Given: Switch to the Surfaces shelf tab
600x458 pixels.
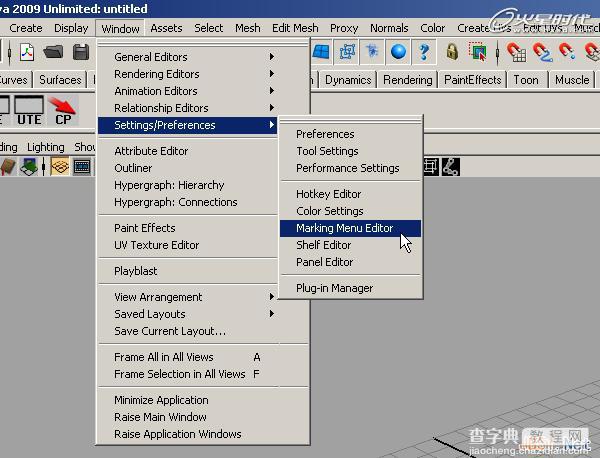Looking at the screenshot, I should (60, 80).
